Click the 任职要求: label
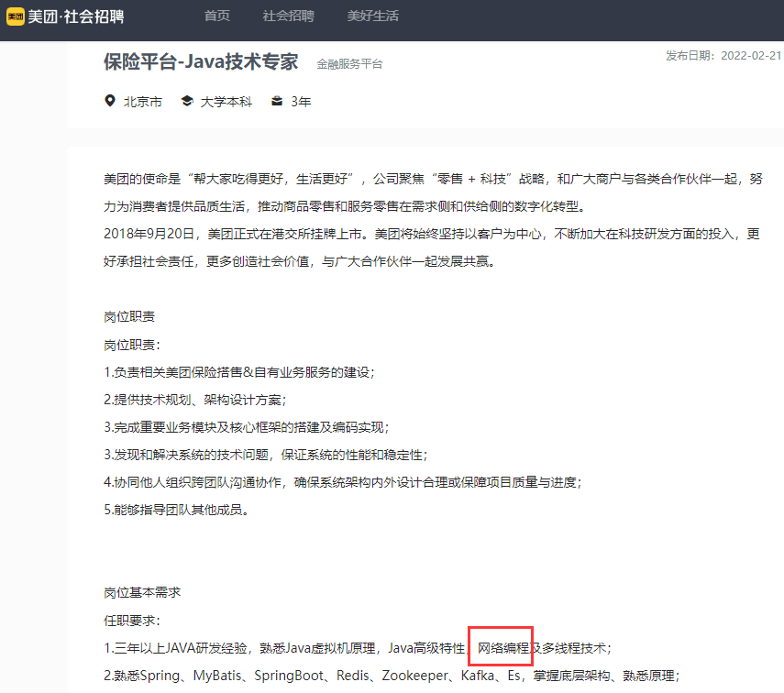Image resolution: width=784 pixels, height=693 pixels. tap(132, 621)
